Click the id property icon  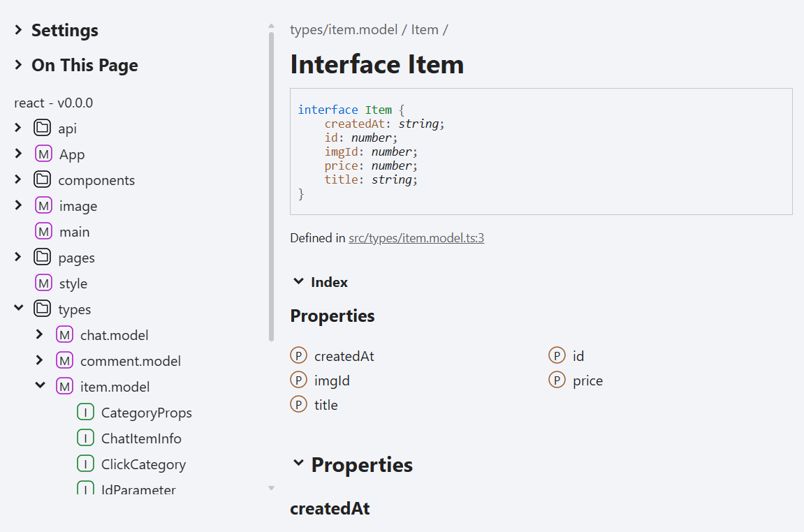click(x=557, y=355)
